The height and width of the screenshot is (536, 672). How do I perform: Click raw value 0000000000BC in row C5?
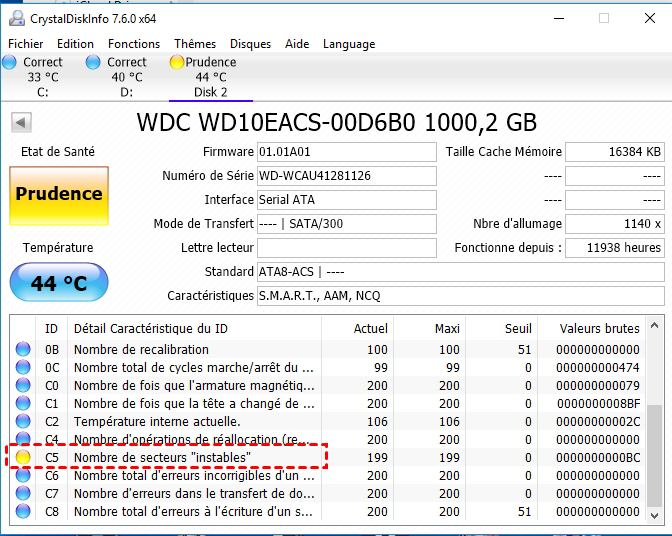point(598,458)
